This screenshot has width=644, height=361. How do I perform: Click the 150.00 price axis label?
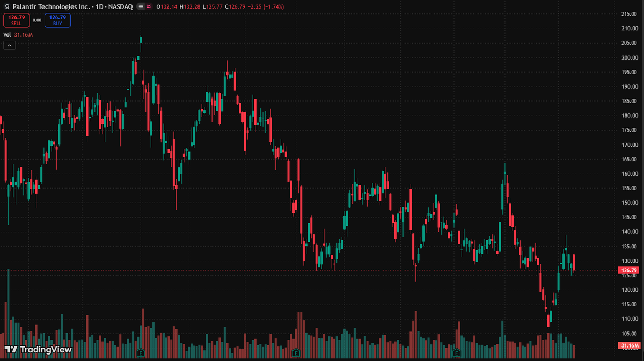coord(628,203)
